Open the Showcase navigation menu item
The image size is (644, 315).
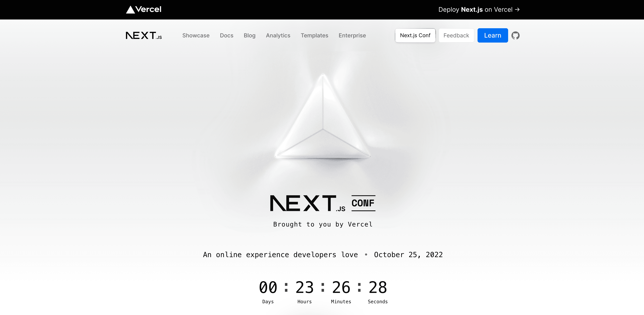click(196, 35)
